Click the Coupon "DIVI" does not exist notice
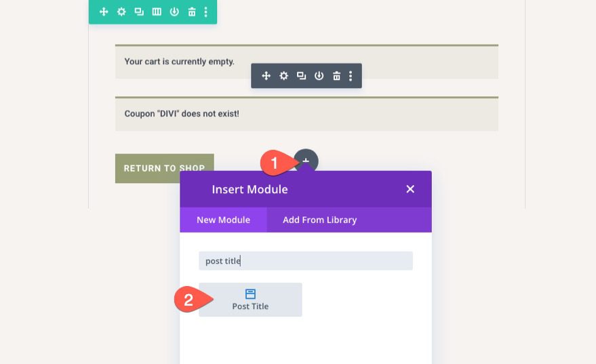Image resolution: width=596 pixels, height=364 pixels. click(306, 114)
